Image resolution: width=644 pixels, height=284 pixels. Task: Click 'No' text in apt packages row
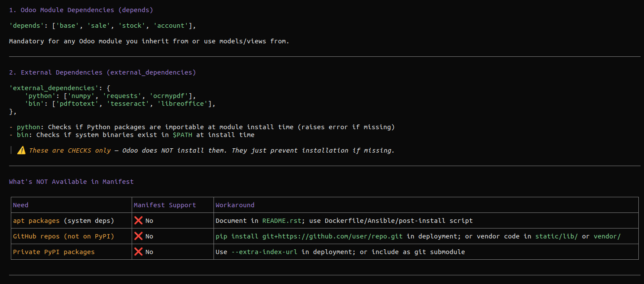[149, 221]
